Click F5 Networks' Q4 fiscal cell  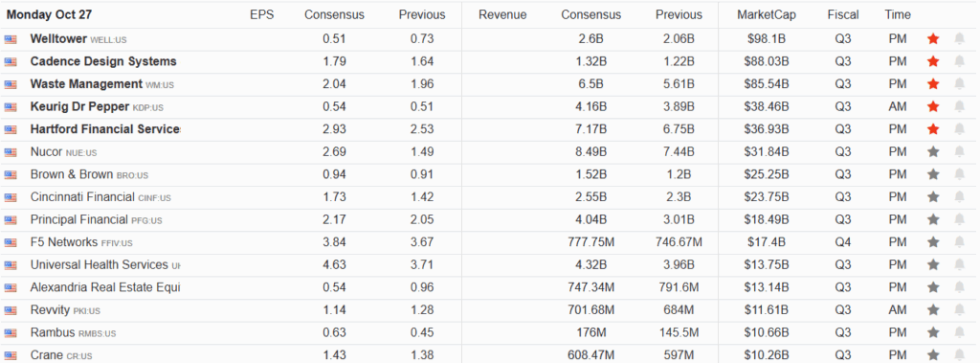(x=842, y=241)
